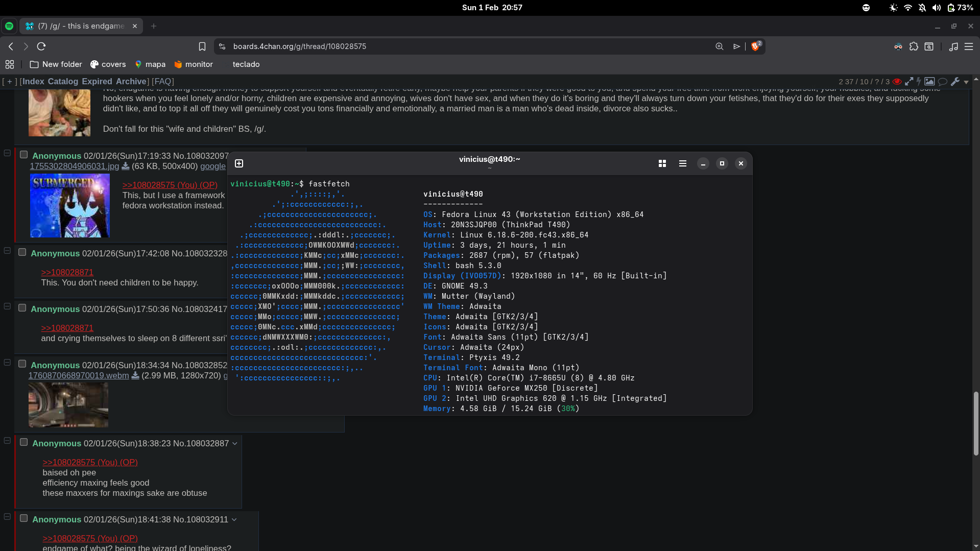Open the zoom magnifier icon in address bar
The width and height of the screenshot is (980, 551).
click(x=720, y=46)
